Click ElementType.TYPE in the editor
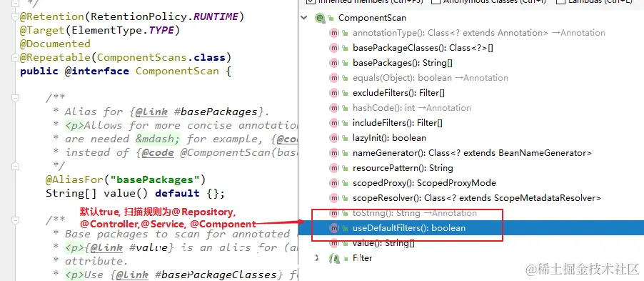 click(122, 31)
